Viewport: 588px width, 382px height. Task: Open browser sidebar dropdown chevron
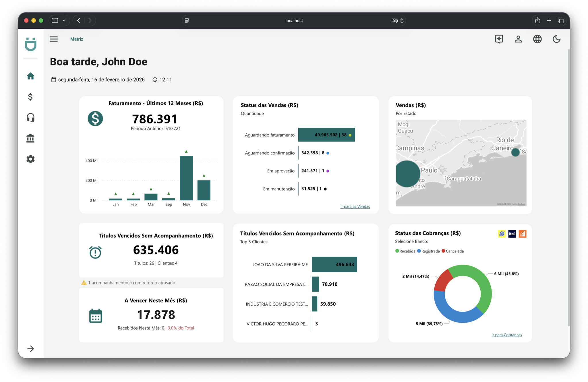point(64,21)
